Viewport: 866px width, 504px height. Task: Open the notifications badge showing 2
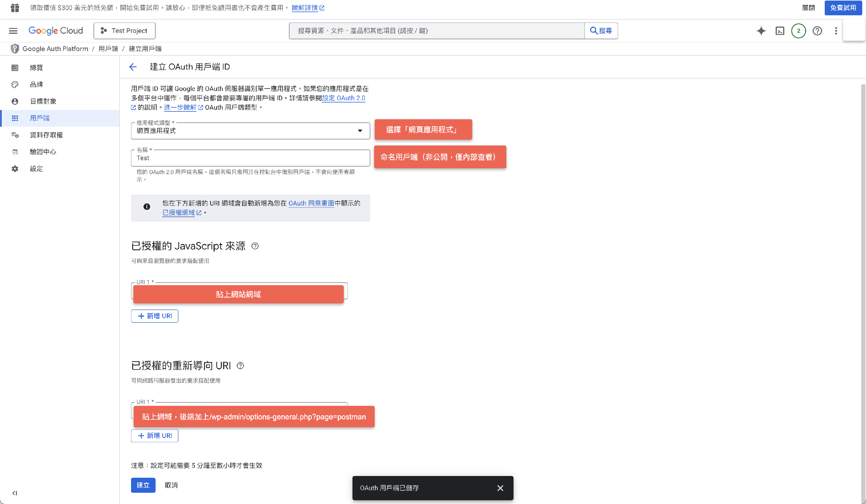798,31
